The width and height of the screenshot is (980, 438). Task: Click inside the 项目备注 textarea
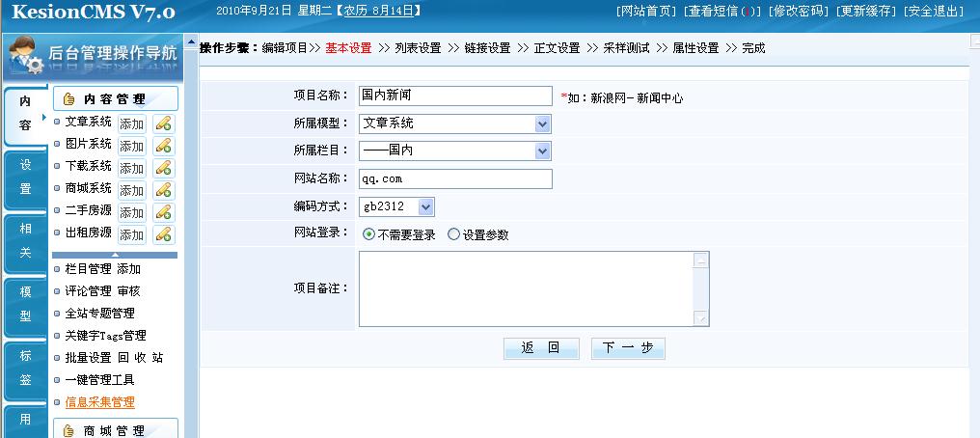(x=527, y=288)
